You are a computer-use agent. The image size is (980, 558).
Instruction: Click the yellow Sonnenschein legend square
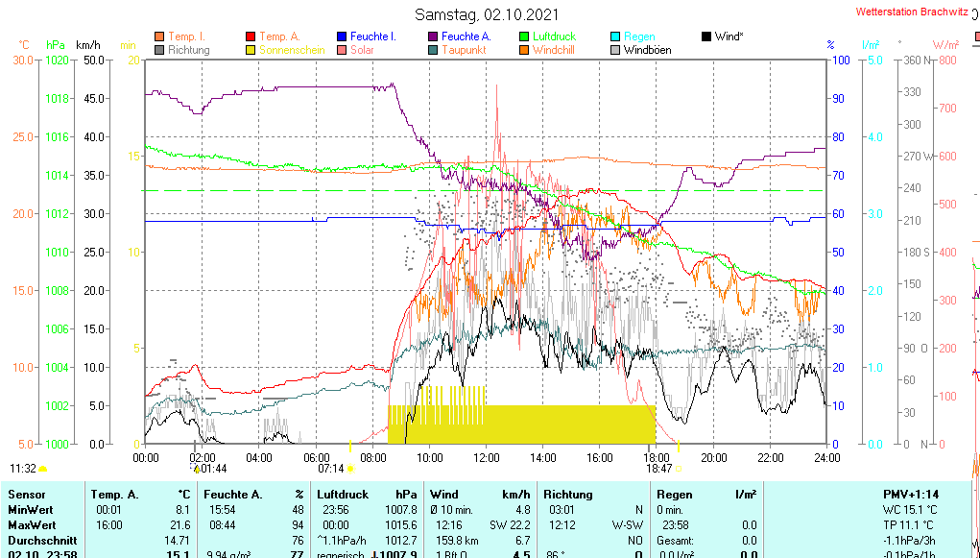coord(251,50)
